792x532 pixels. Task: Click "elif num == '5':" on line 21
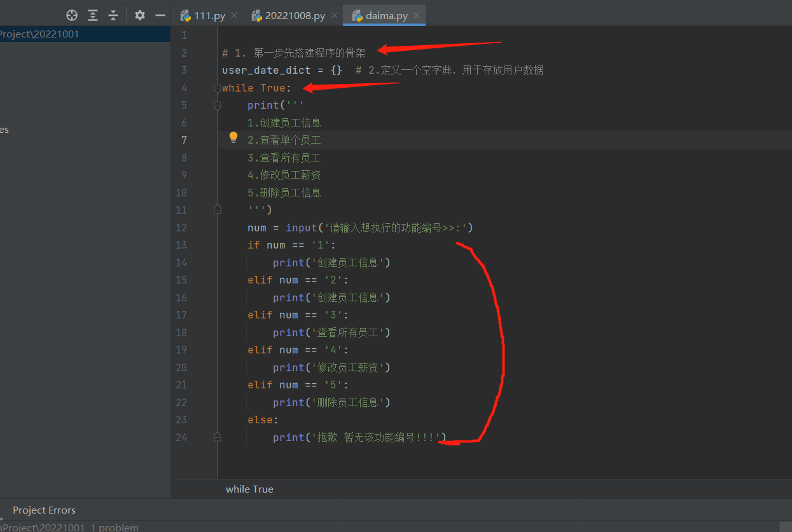click(298, 385)
